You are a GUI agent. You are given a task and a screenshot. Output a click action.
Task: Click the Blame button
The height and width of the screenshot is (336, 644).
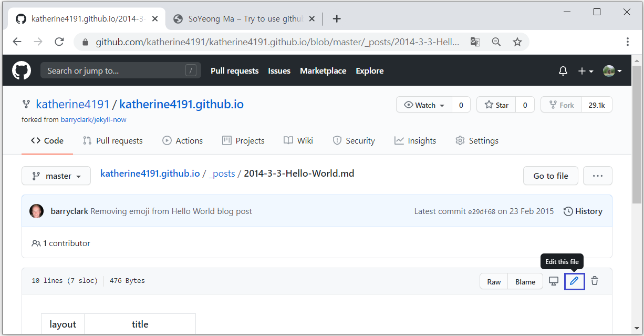pyautogui.click(x=525, y=281)
